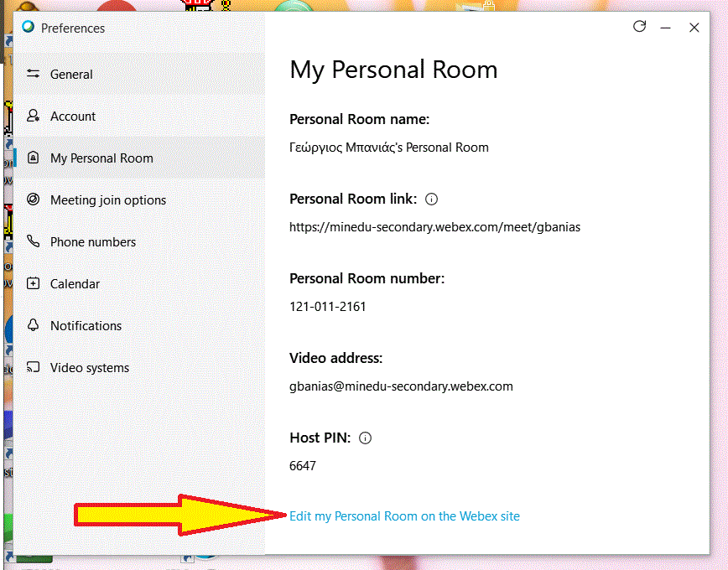
Task: Click the Γεώργιος Μπανιάς's Personal Room name
Action: (x=389, y=148)
